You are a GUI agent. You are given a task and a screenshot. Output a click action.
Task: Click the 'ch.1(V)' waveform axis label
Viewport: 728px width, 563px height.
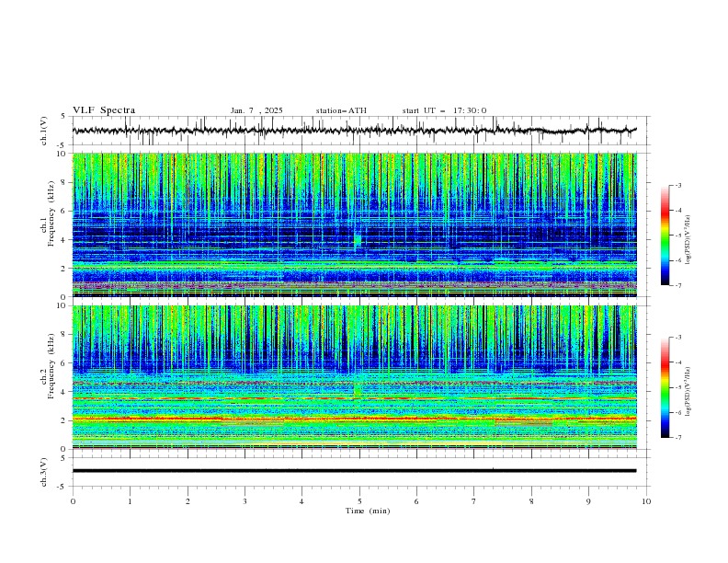[44, 131]
